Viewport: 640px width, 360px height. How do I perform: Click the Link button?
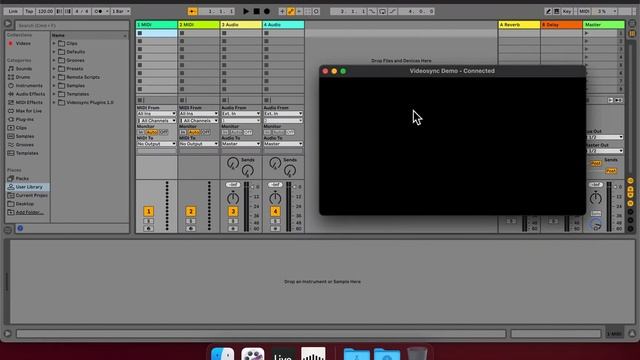pos(13,11)
